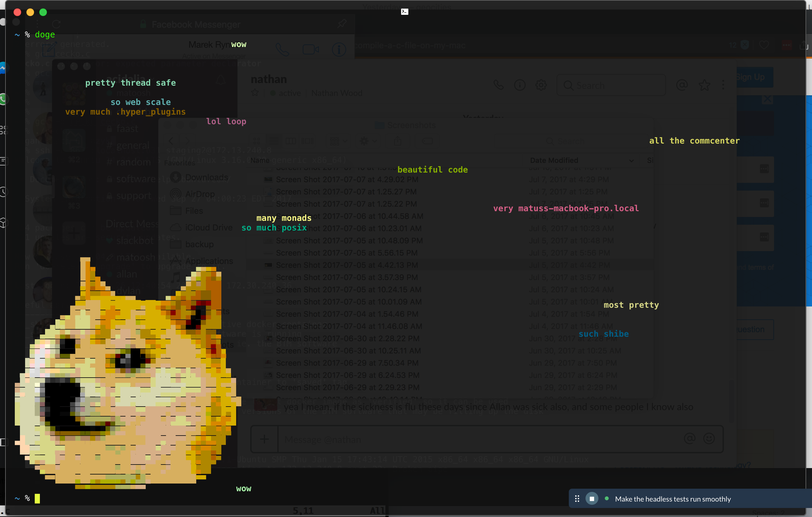Image resolution: width=812 pixels, height=517 pixels.
Task: Select the #random channel in the sidebar
Action: pos(132,162)
